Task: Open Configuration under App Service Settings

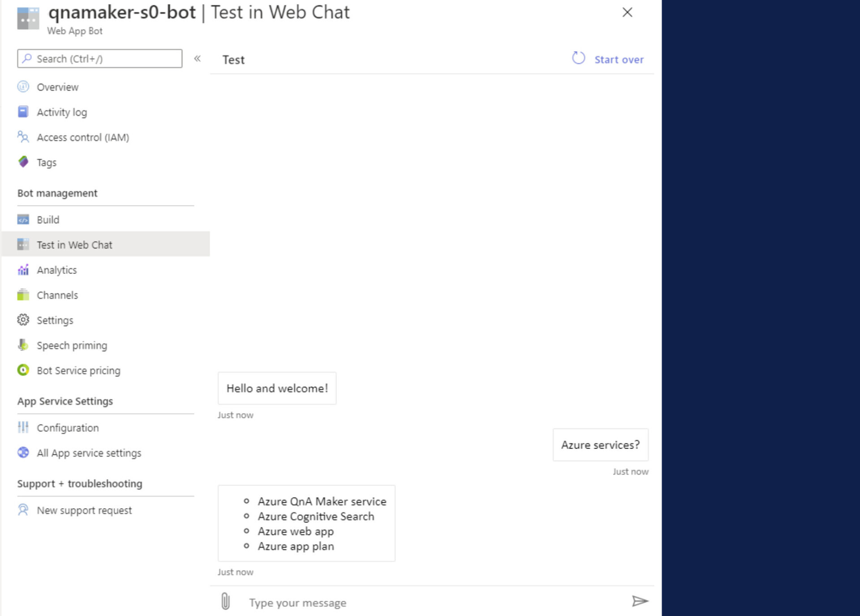Action: click(x=68, y=428)
